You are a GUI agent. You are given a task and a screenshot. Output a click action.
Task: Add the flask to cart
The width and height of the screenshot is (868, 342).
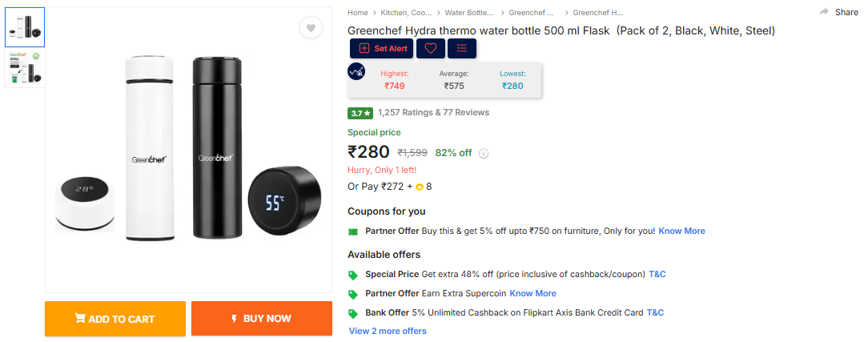click(115, 319)
